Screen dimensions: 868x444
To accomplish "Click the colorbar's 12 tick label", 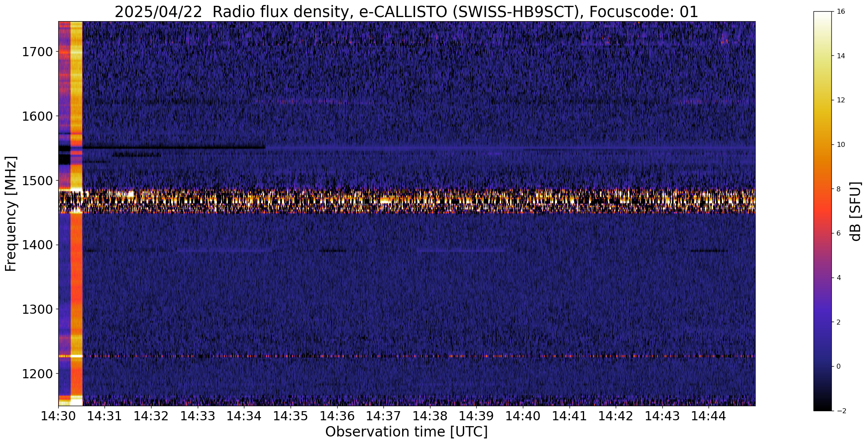I will 841,100.
